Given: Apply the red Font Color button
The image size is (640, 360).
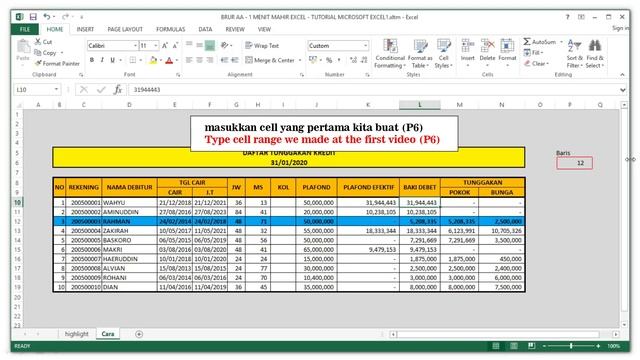Looking at the screenshot, I should tap(169, 60).
